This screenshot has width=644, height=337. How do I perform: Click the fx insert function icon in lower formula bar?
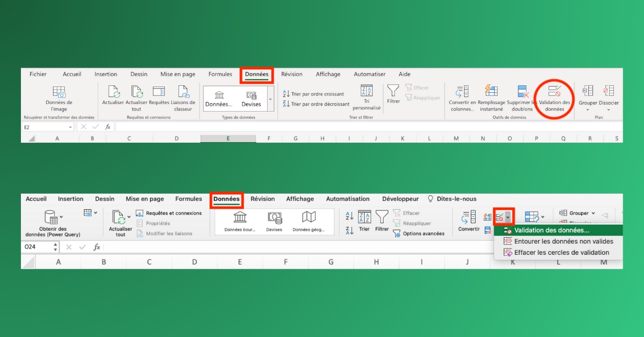[97, 247]
